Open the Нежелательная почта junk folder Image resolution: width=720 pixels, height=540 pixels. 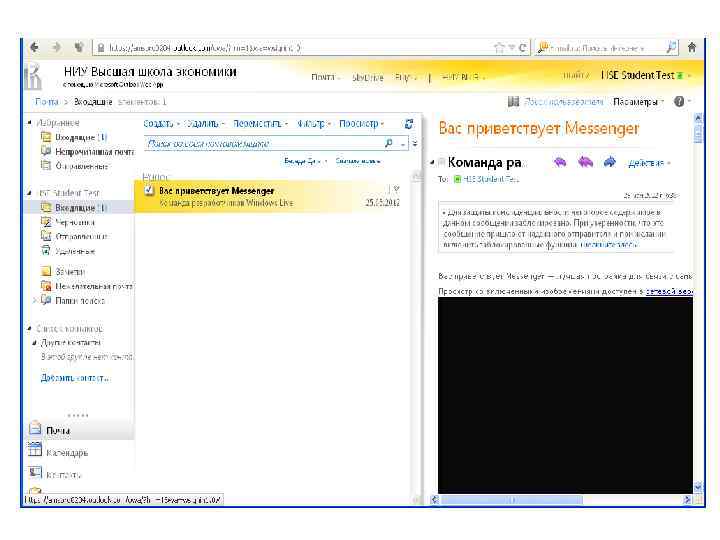point(87,286)
